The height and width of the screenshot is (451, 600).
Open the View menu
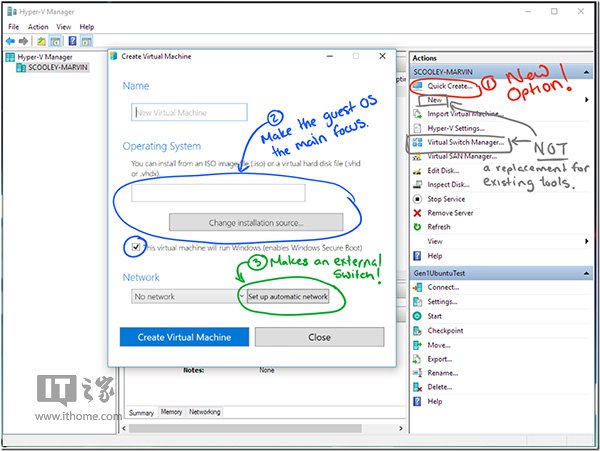pos(64,27)
